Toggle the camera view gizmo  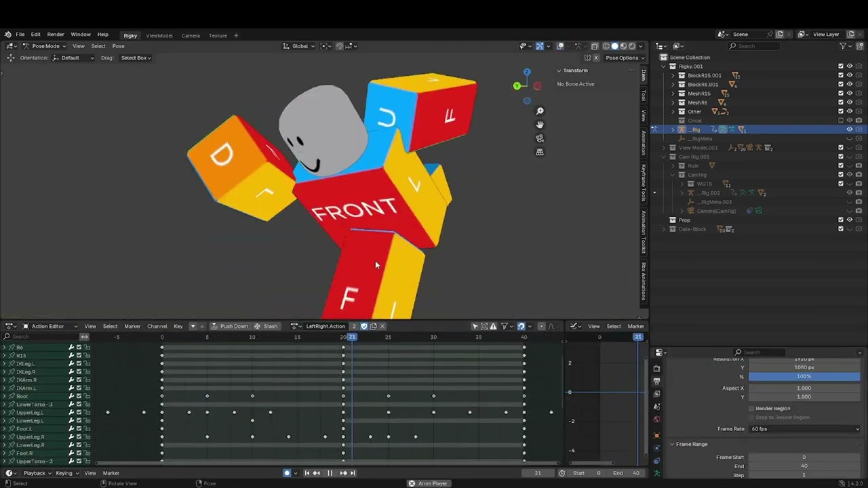pyautogui.click(x=540, y=138)
